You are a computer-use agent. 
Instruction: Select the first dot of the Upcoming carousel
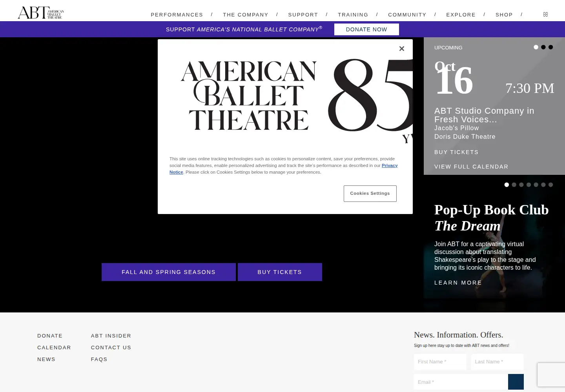tap(536, 47)
